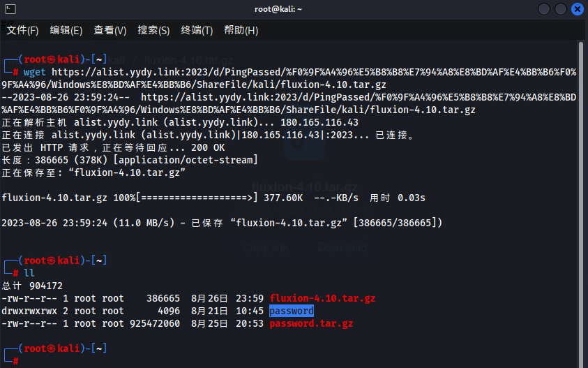
Task: Click the drwxrwxrwx permissions text
Action: click(x=29, y=311)
